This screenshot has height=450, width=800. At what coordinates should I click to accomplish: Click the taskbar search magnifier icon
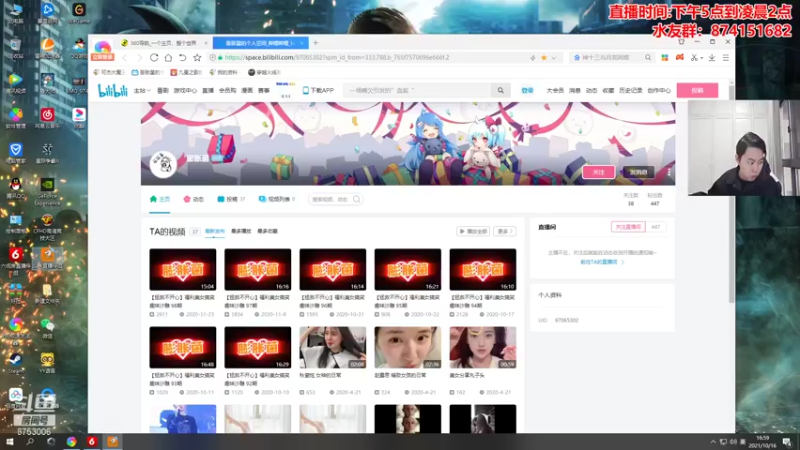(30, 442)
